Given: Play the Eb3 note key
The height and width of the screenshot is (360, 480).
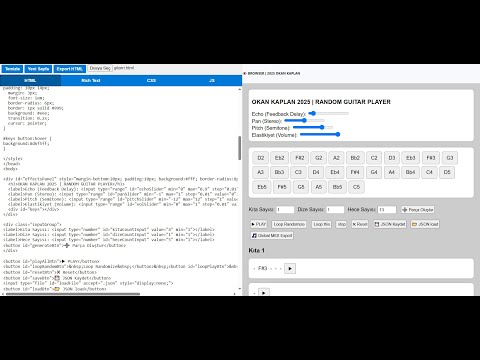Looking at the screenshot, I should click(411, 158).
